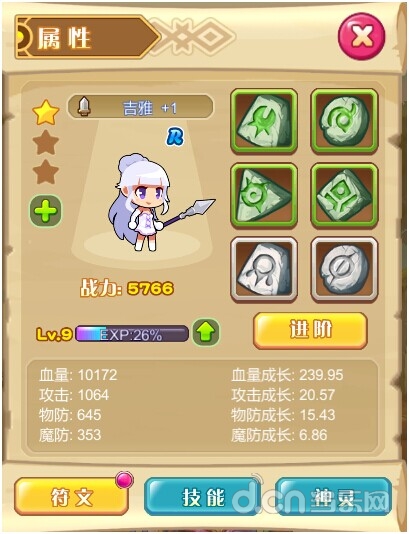Select the third brown star
Image resolution: width=409 pixels, height=534 pixels.
coord(46,172)
